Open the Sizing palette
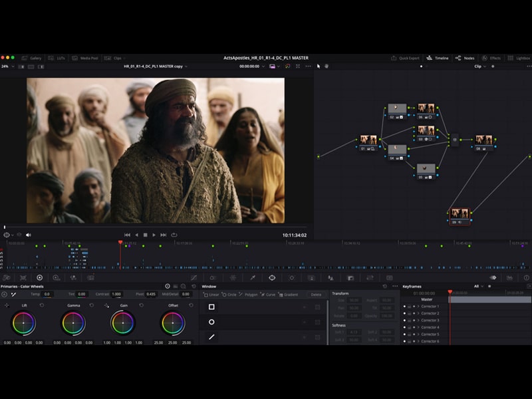 click(x=370, y=277)
